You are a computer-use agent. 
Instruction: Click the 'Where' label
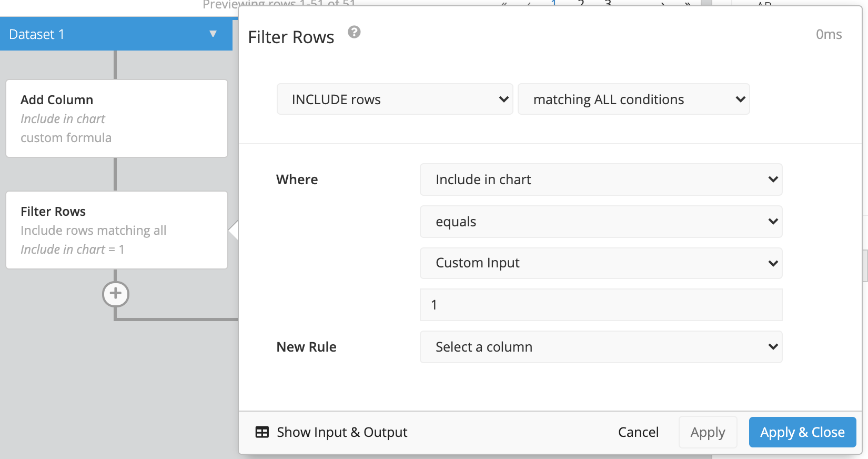point(297,179)
